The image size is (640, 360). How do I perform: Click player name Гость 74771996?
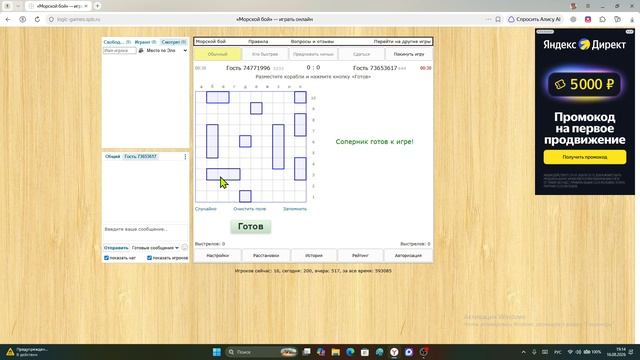click(248, 68)
